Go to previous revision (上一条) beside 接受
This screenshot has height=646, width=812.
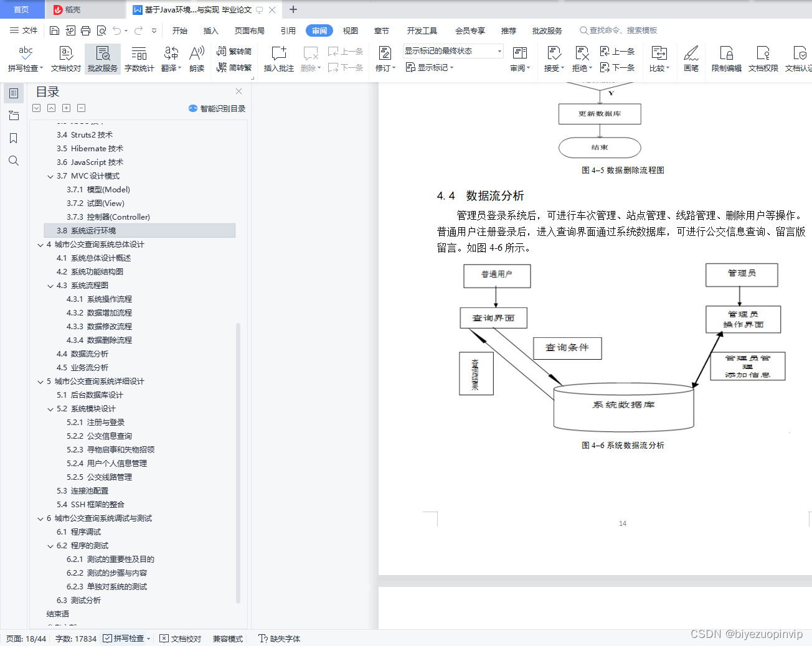click(x=617, y=52)
